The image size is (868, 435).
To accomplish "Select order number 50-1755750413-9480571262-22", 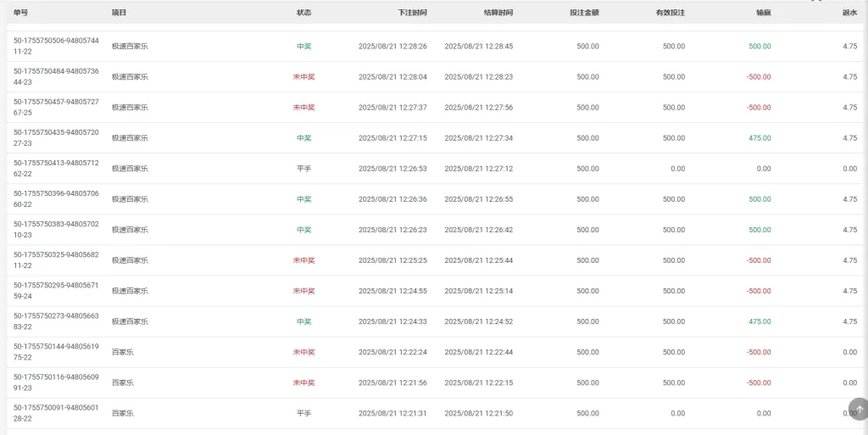I will tap(56, 168).
